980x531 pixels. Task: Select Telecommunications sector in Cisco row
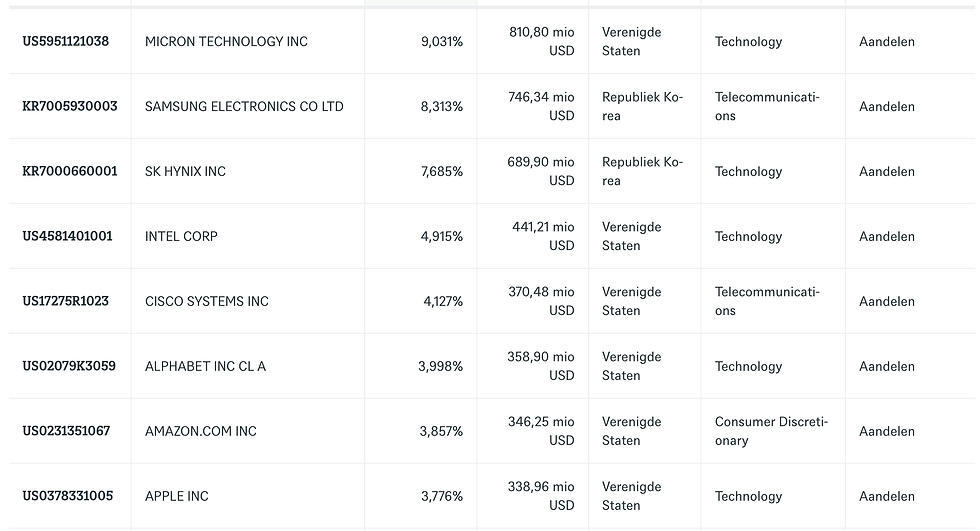pyautogui.click(x=768, y=301)
